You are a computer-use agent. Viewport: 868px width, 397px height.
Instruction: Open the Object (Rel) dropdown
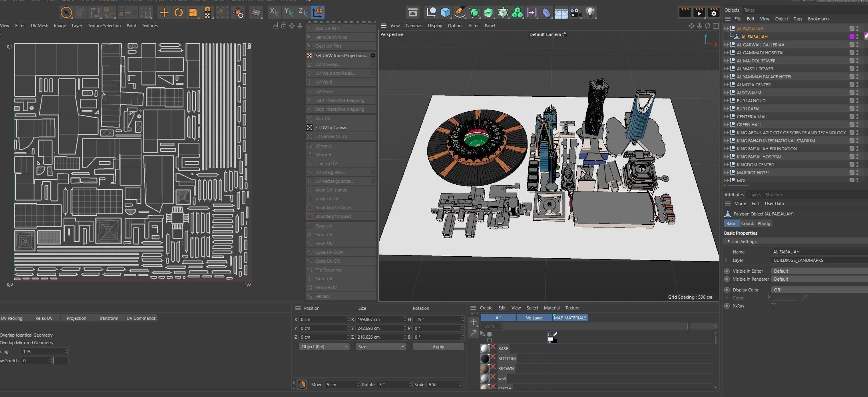pos(324,347)
